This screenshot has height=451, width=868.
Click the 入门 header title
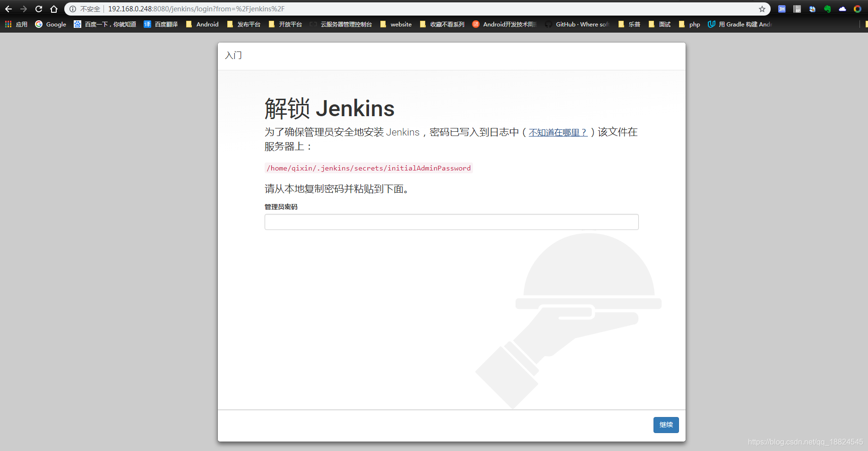pyautogui.click(x=233, y=56)
